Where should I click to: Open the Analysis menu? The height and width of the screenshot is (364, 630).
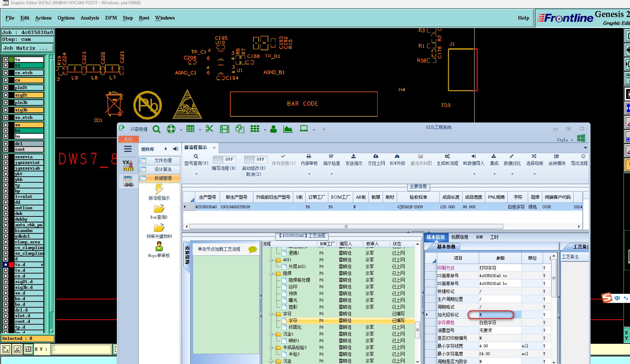pyautogui.click(x=90, y=18)
